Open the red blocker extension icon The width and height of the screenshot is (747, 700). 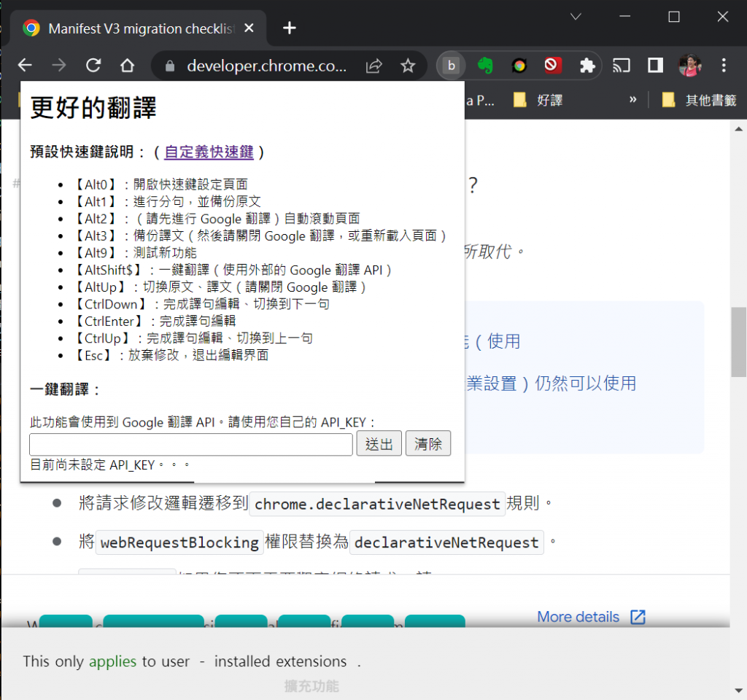[x=553, y=65]
